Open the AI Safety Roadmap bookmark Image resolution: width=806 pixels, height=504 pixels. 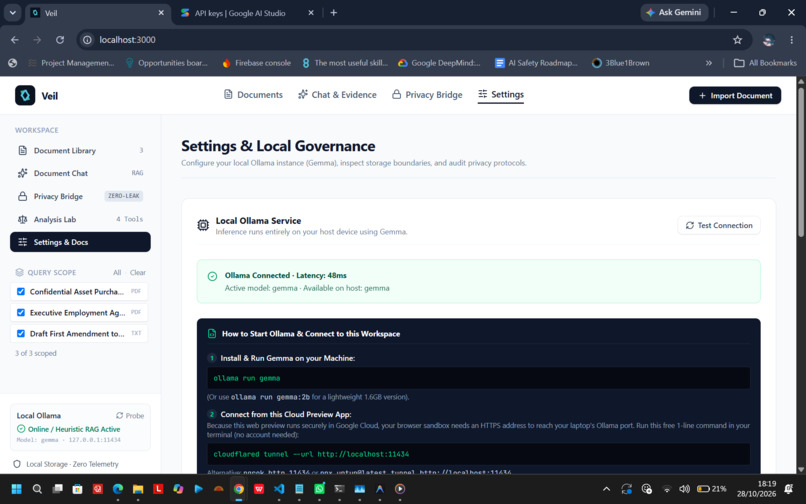[x=536, y=63]
